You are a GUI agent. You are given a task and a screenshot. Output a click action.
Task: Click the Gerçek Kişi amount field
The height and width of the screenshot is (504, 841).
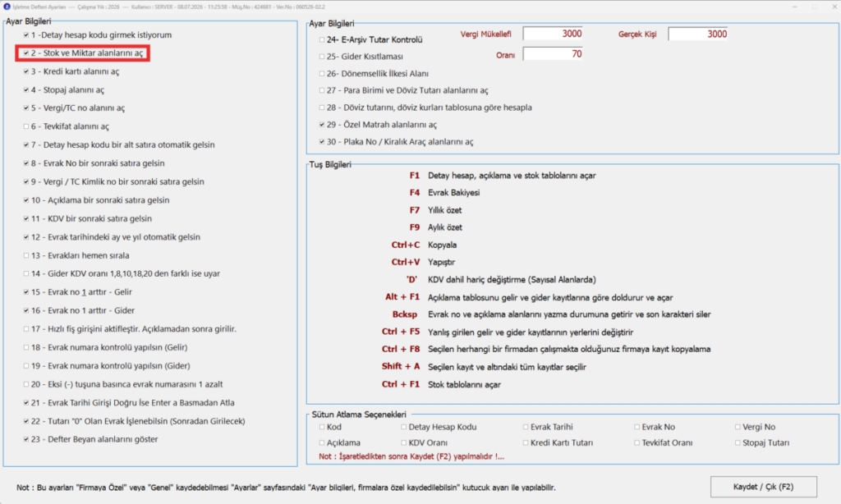click(x=698, y=34)
